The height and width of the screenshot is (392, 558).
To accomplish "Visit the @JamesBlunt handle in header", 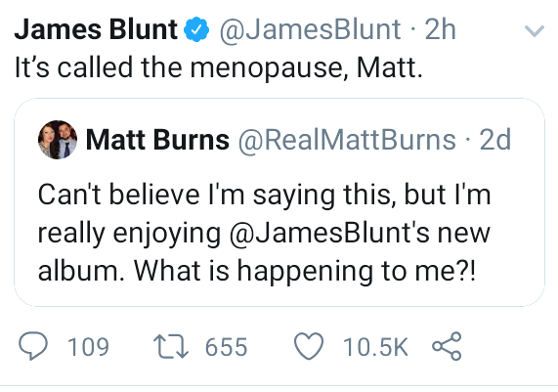I will tap(311, 30).
